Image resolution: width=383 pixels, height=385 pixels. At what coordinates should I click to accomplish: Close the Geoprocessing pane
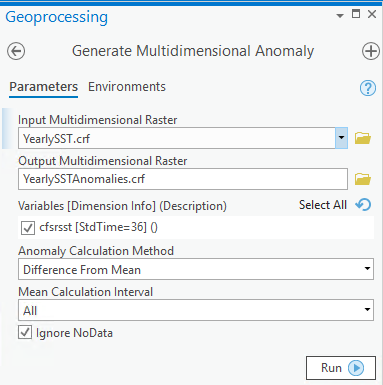click(x=372, y=14)
